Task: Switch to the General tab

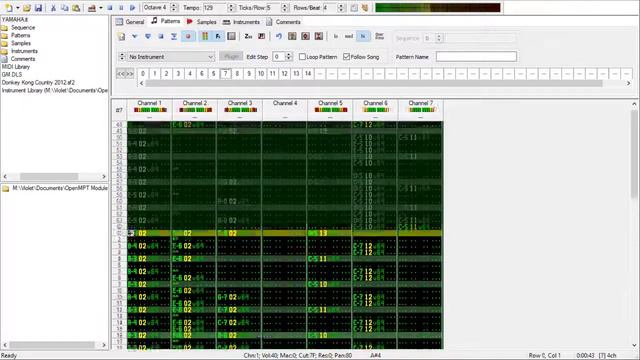Action: (x=130, y=22)
